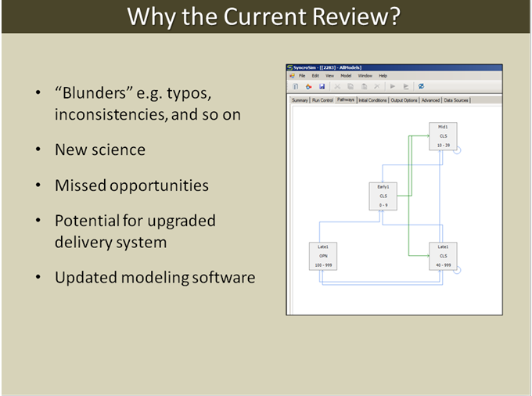Click the slide title 'Why the Current Review?'
The image size is (532, 396).
(x=264, y=16)
